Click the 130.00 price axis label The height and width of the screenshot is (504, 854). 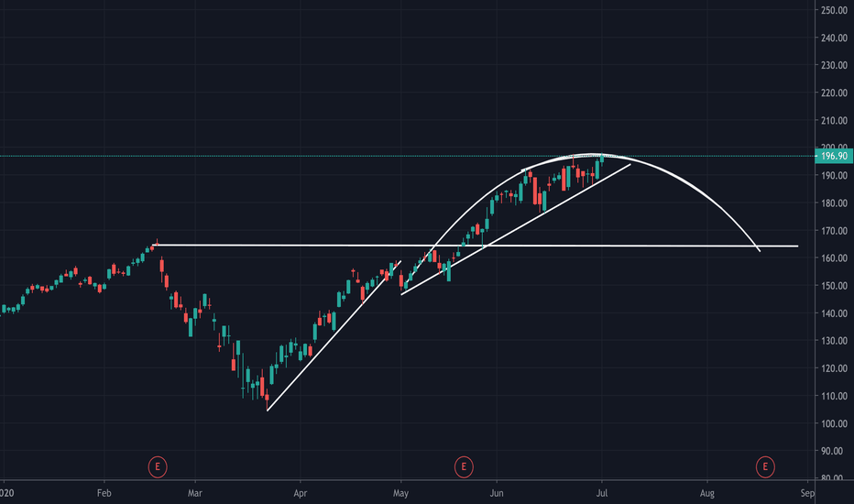coord(834,341)
